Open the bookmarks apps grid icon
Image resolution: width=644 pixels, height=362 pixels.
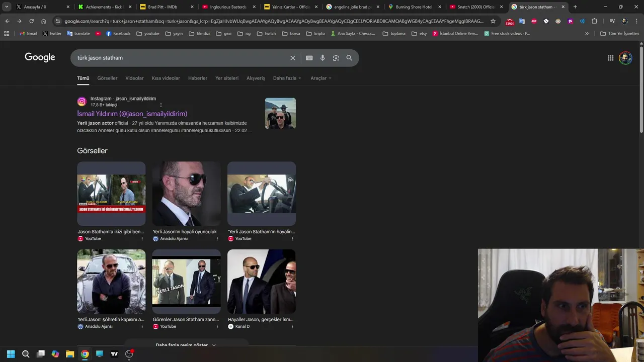pyautogui.click(x=7, y=33)
